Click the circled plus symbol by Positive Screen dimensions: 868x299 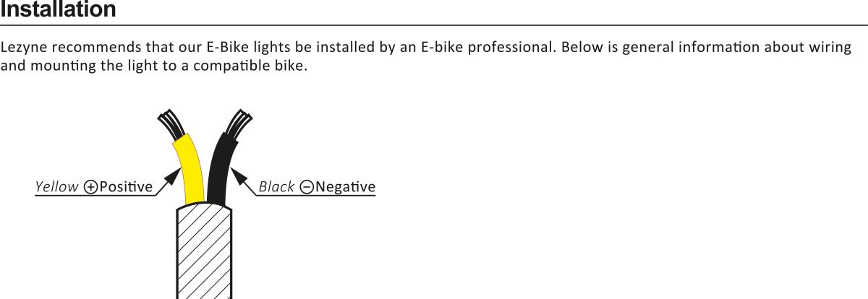pos(91,187)
